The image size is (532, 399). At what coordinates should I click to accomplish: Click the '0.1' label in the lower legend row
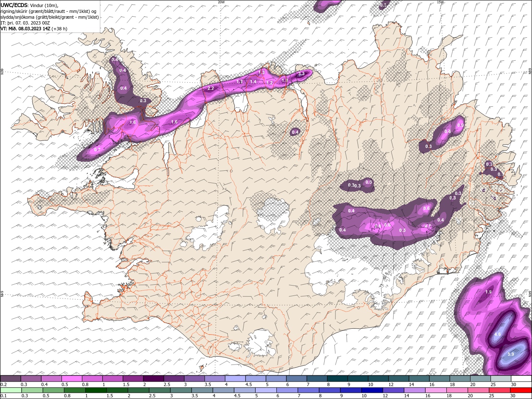[3, 396]
